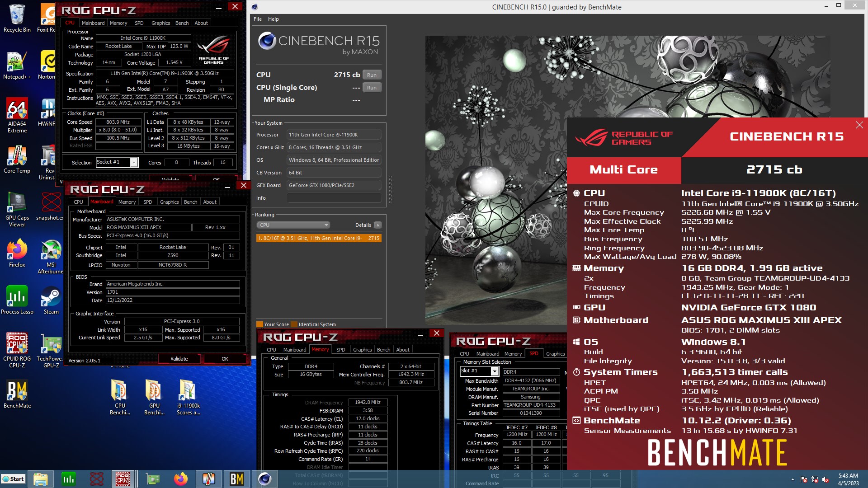Open the snapshot.exe desktop icon
This screenshot has width=868, height=488.
(x=50, y=206)
